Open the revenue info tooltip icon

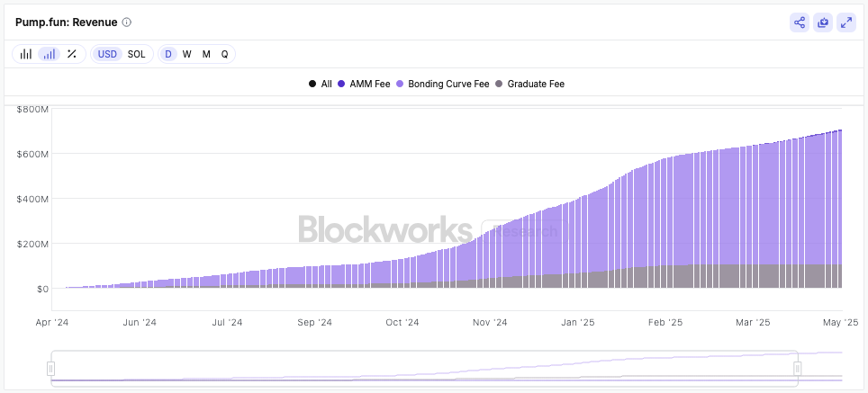point(127,22)
